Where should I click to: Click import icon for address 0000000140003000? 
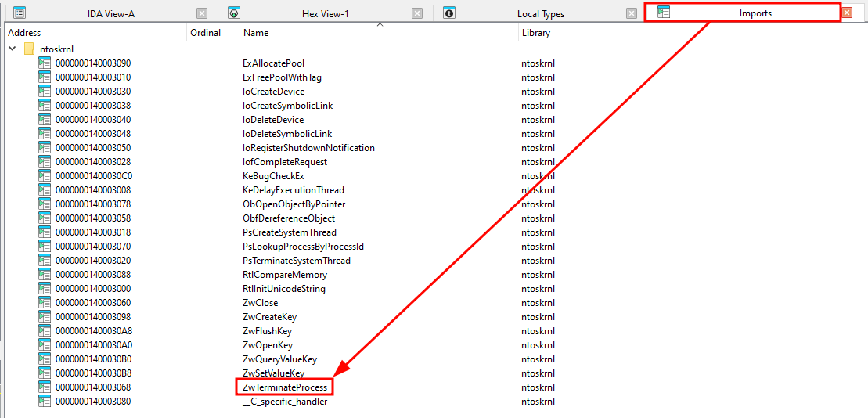(x=45, y=288)
